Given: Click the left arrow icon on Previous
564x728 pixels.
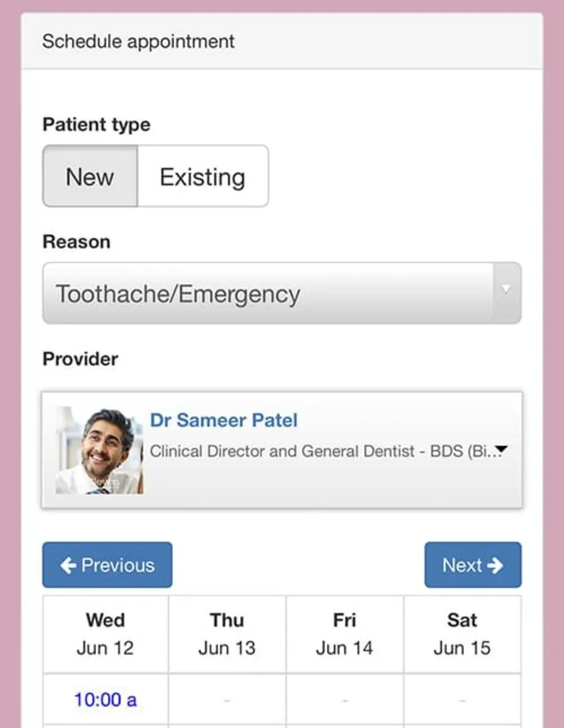Looking at the screenshot, I should [68, 565].
